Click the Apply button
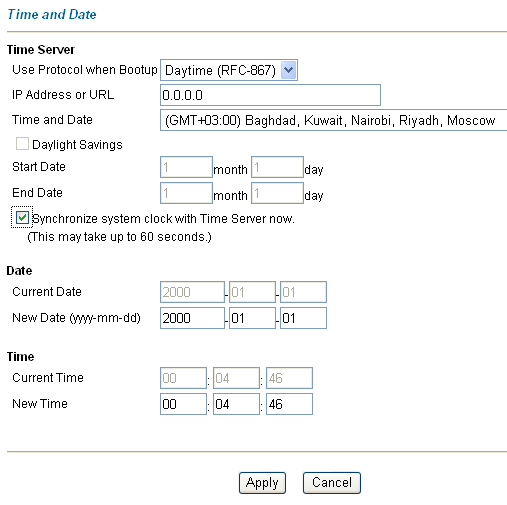This screenshot has width=507, height=505. [262, 483]
